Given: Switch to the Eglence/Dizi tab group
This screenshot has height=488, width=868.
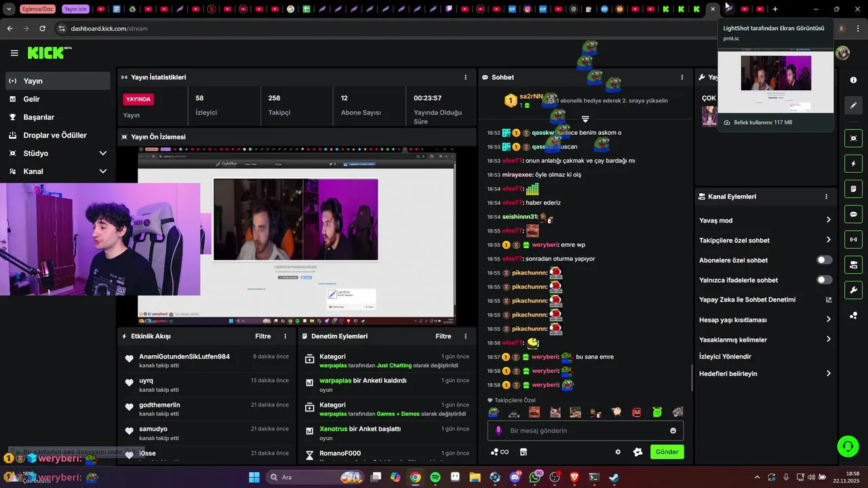Looking at the screenshot, I should (37, 9).
